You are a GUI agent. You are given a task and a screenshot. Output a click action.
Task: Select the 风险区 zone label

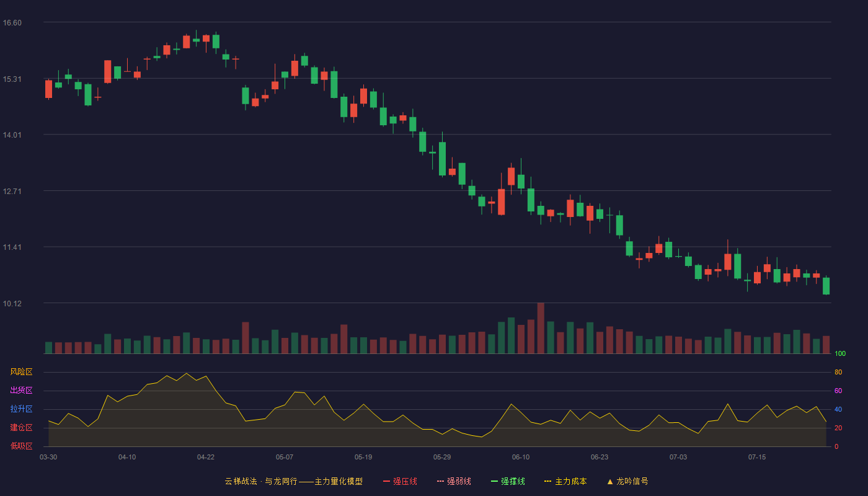pos(21,372)
